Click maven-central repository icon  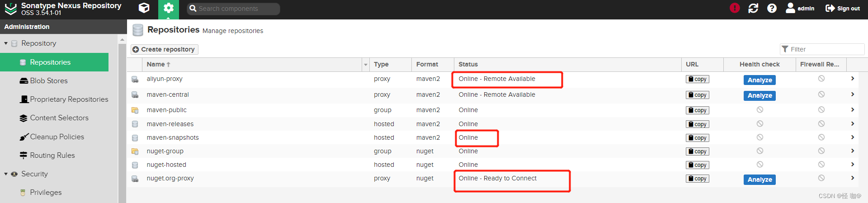pyautogui.click(x=135, y=95)
